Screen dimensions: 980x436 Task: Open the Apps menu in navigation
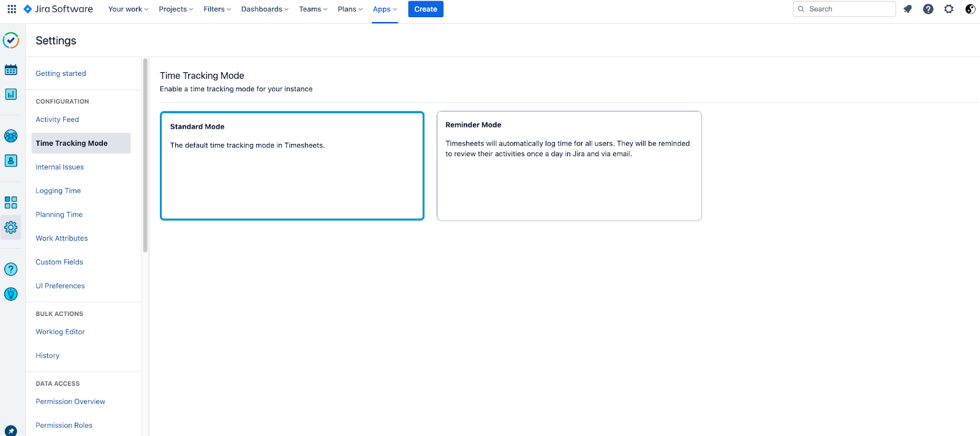pyautogui.click(x=385, y=9)
